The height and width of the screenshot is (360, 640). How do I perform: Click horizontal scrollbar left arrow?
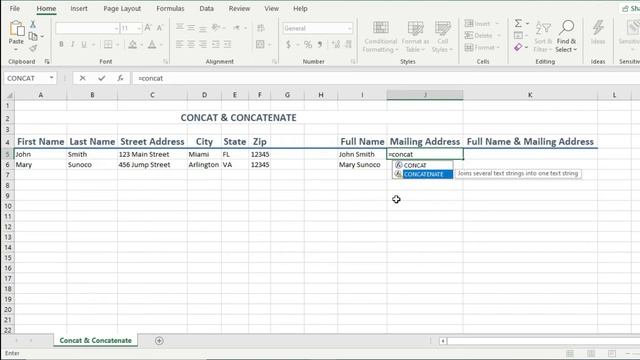click(x=443, y=340)
